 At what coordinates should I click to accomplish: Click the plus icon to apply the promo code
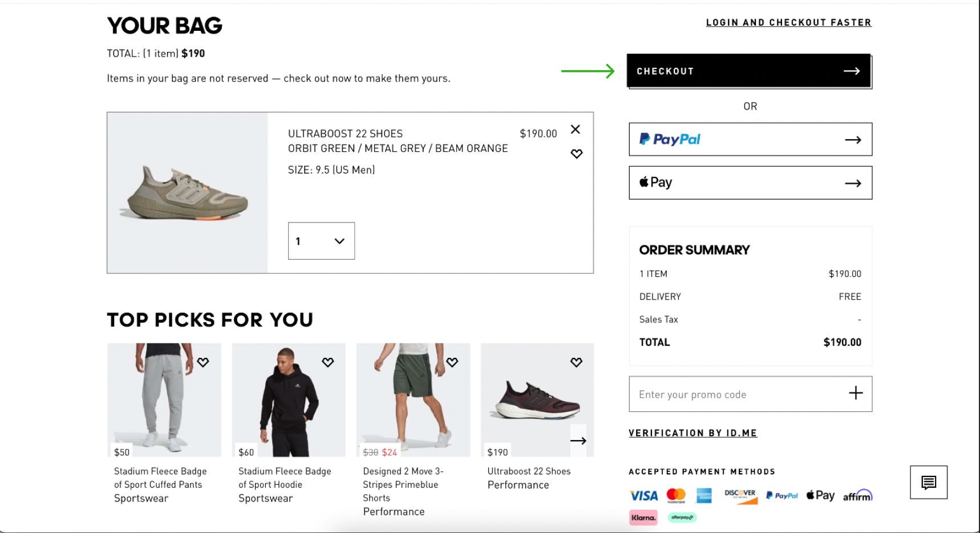click(856, 393)
